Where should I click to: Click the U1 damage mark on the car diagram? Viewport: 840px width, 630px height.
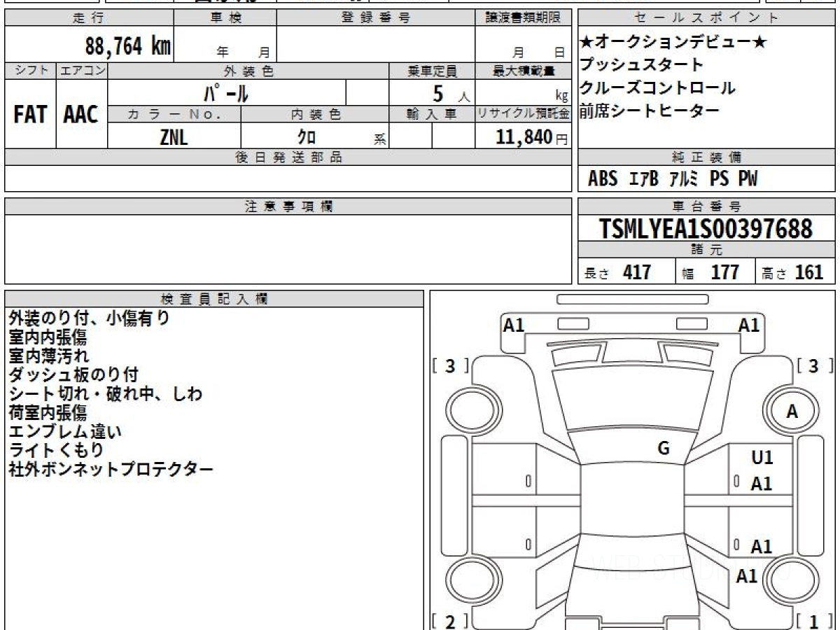(762, 458)
